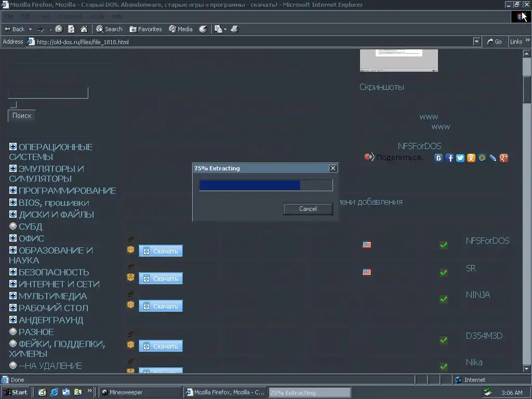Cancel the extraction in the dialog
Screen dimensions: 532x399
click(308, 209)
